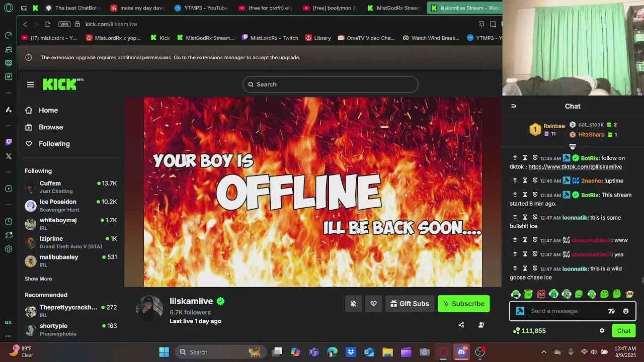644x362 pixels.
Task: Open the emoji picker in chat
Action: [x=626, y=311]
